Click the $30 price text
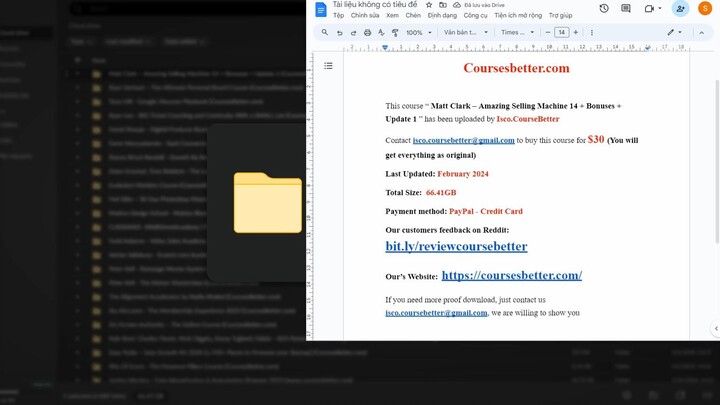Viewport: 720px width, 405px height. [x=596, y=139]
